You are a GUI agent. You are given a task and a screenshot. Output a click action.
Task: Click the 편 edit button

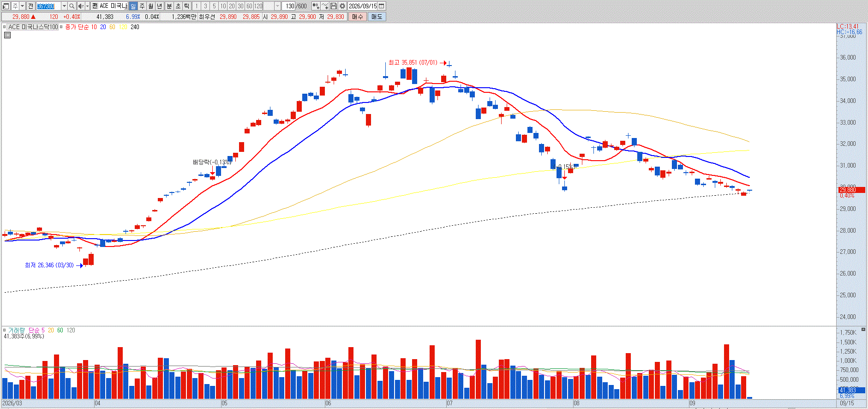point(95,6)
